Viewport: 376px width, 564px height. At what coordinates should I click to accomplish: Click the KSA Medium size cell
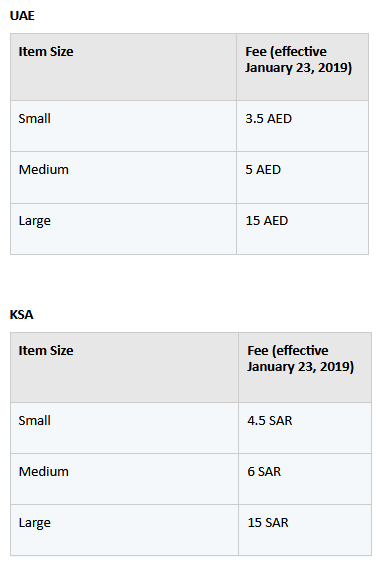124,479
